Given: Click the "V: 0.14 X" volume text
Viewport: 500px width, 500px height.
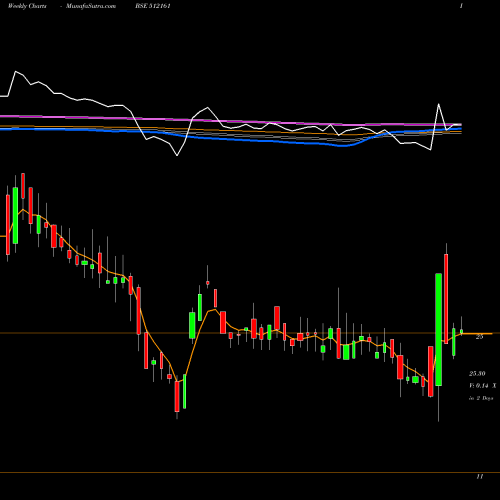Looking at the screenshot, I should [483, 386].
